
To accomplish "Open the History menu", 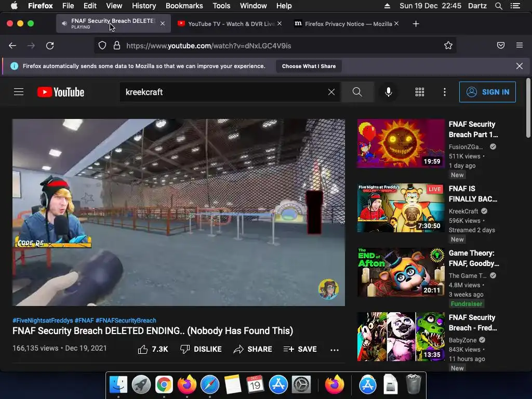I will 144,6.
